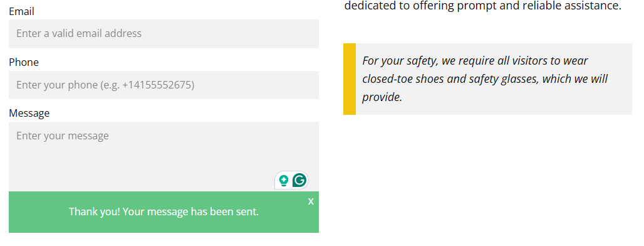The width and height of the screenshot is (644, 246).
Task: Select the Message text area
Action: (x=164, y=156)
